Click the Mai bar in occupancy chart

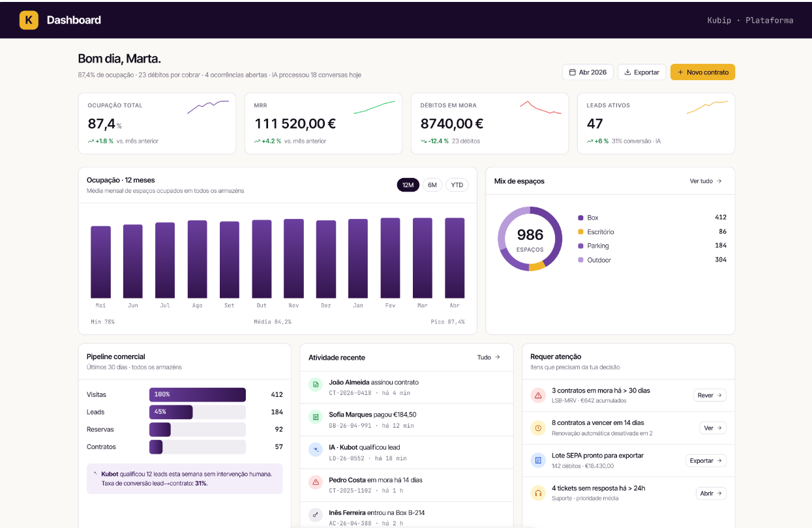(100, 262)
